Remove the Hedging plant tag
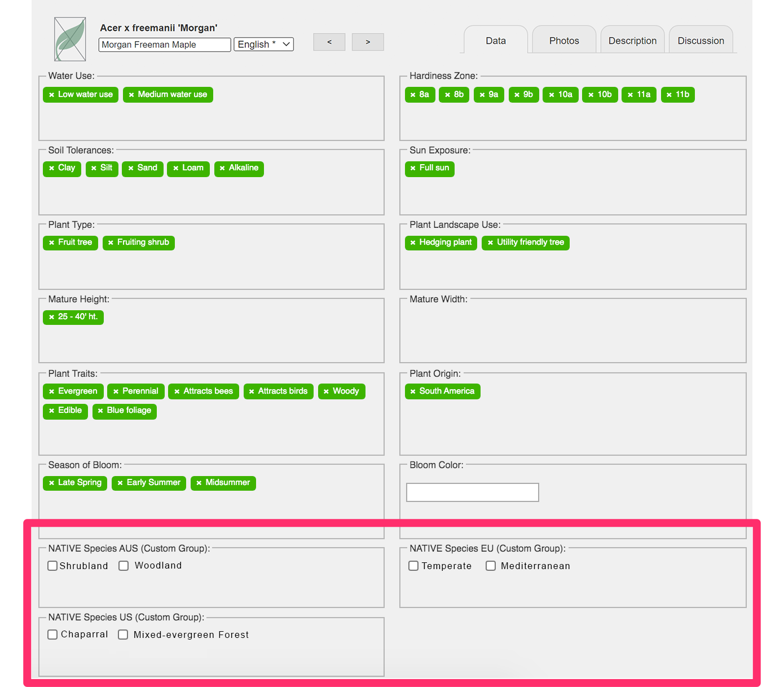Image resolution: width=784 pixels, height=687 pixels. (x=413, y=243)
